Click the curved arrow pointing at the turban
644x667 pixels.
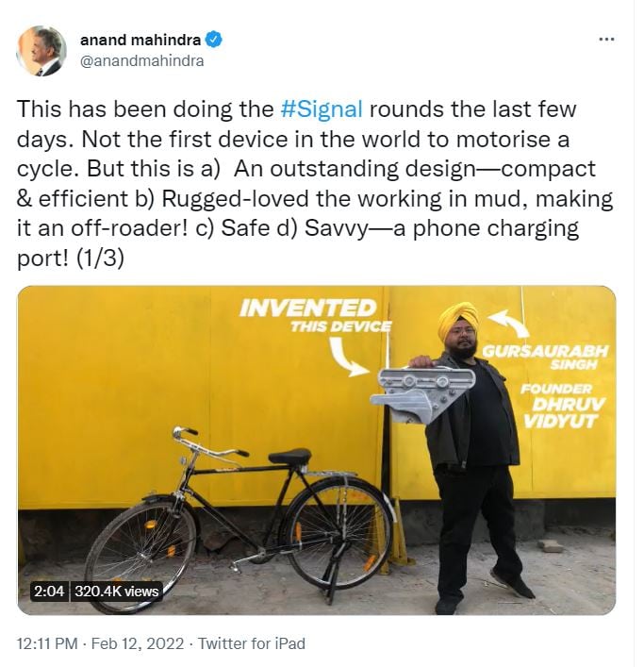point(508,323)
